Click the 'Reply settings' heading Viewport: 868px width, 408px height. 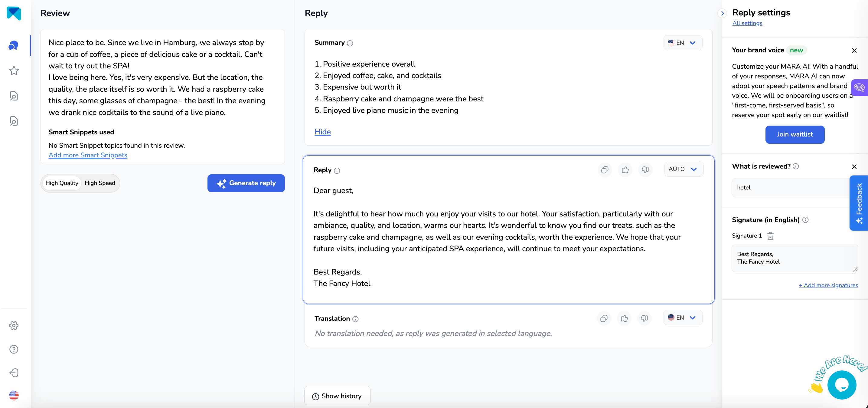[x=761, y=13]
